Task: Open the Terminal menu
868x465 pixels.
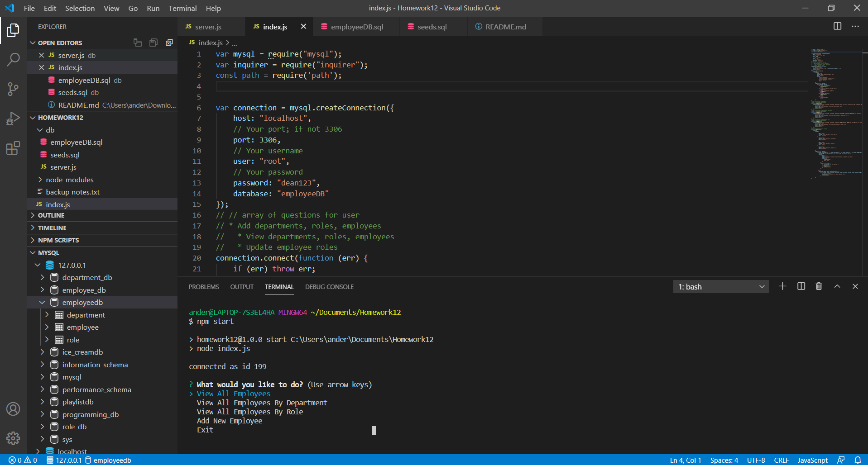Action: (x=182, y=8)
